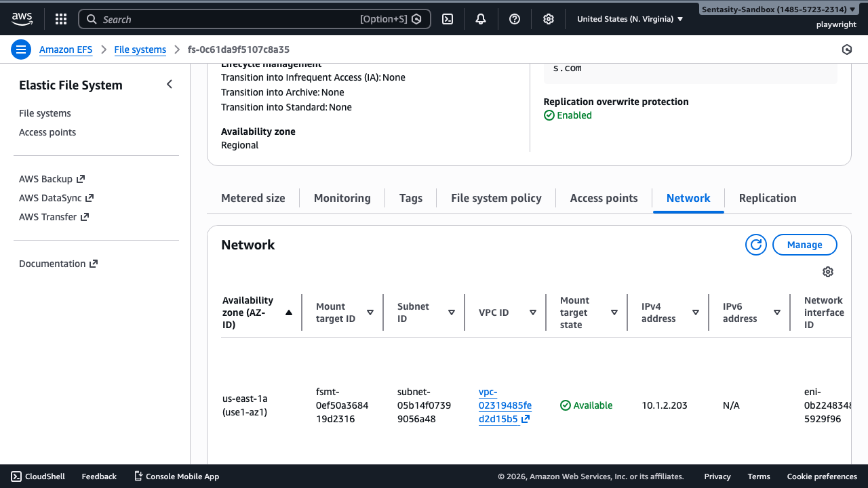Open account settings gear in the top bar
868x488 pixels.
tap(549, 18)
